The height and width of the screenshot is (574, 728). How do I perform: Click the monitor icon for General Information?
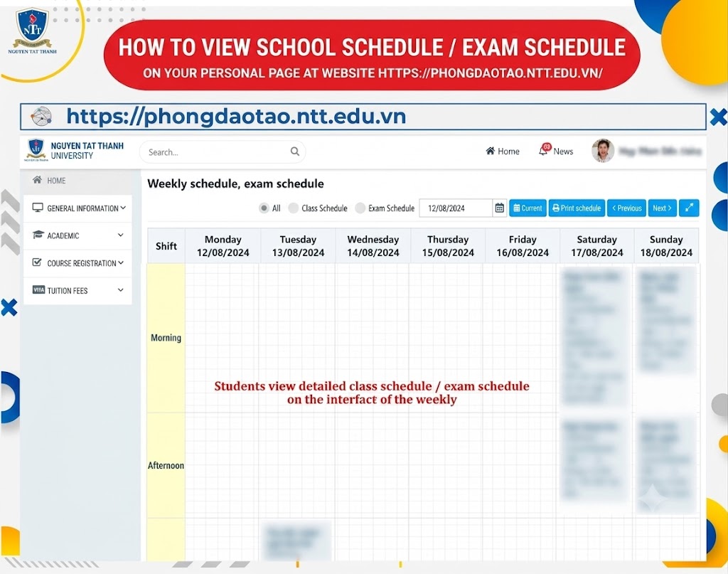click(38, 208)
